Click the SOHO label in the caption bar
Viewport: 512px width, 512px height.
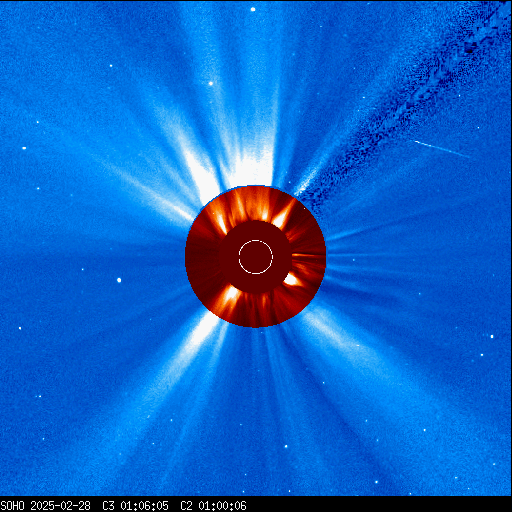(12, 506)
